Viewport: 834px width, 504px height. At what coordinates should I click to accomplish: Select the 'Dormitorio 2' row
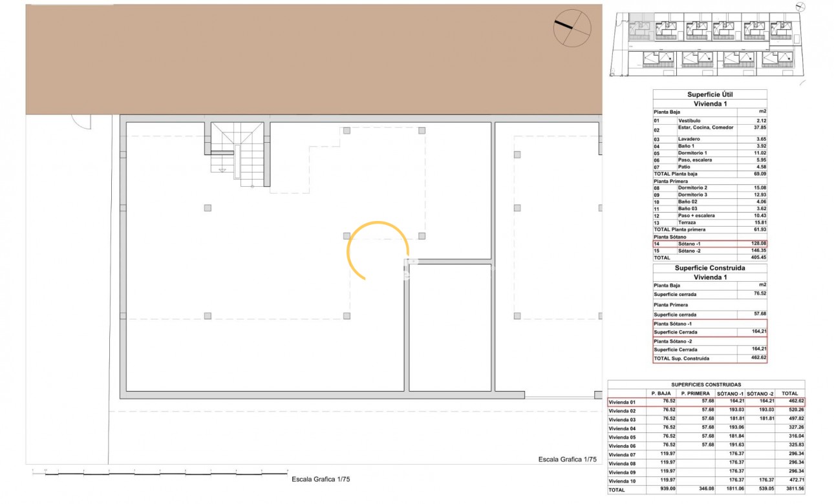tap(710, 188)
